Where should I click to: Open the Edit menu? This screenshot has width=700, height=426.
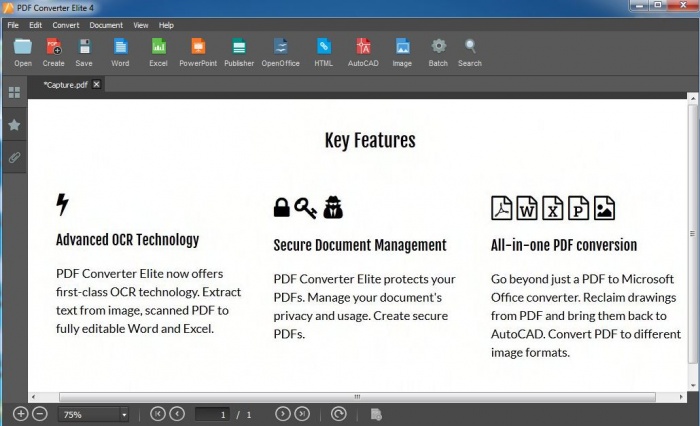[35, 25]
